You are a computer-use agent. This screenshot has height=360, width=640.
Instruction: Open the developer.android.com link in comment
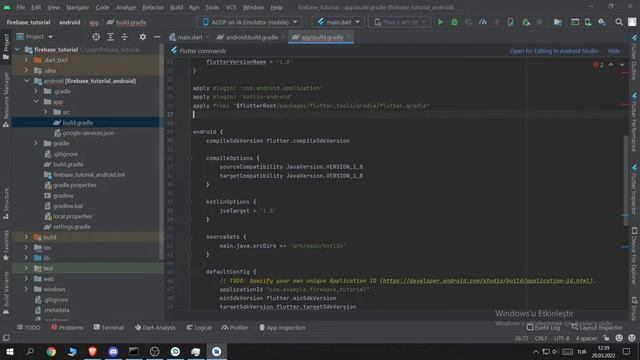click(x=487, y=281)
